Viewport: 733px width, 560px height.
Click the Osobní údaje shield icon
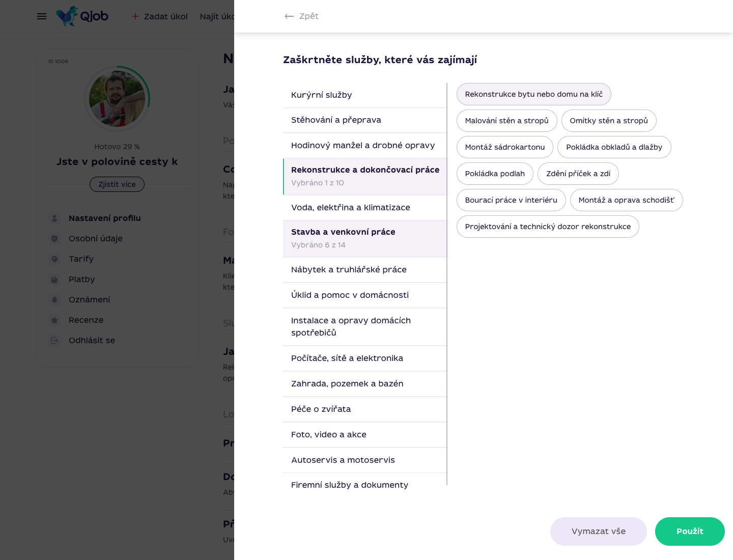(x=54, y=239)
